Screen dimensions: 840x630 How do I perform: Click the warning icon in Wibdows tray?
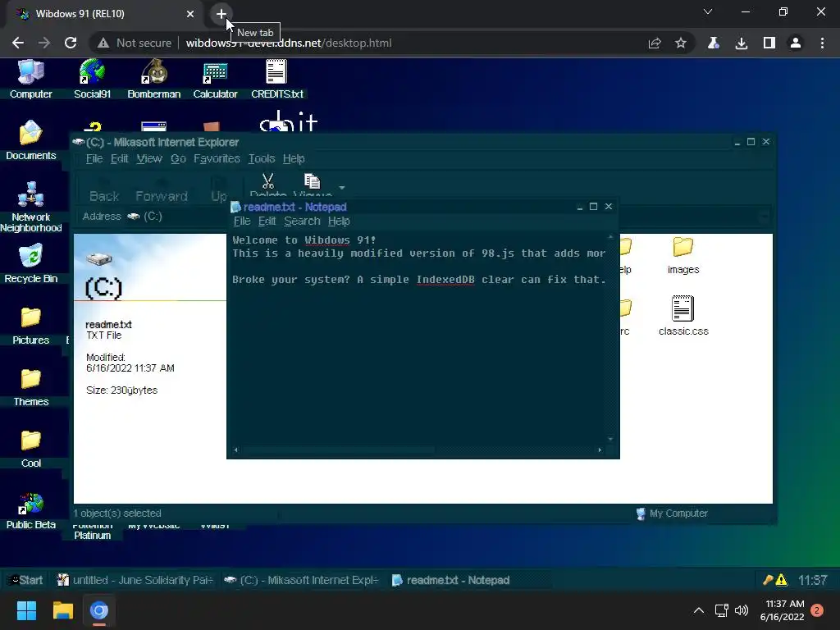(x=782, y=580)
